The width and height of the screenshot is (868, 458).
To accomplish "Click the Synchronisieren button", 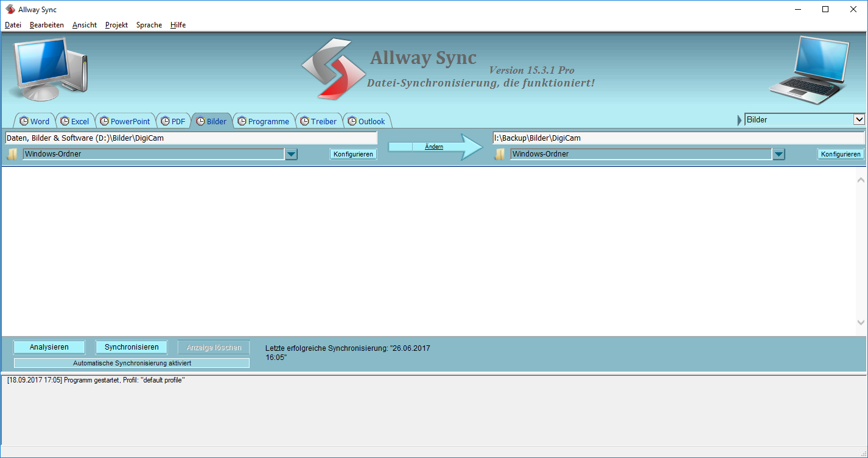I will 131,347.
